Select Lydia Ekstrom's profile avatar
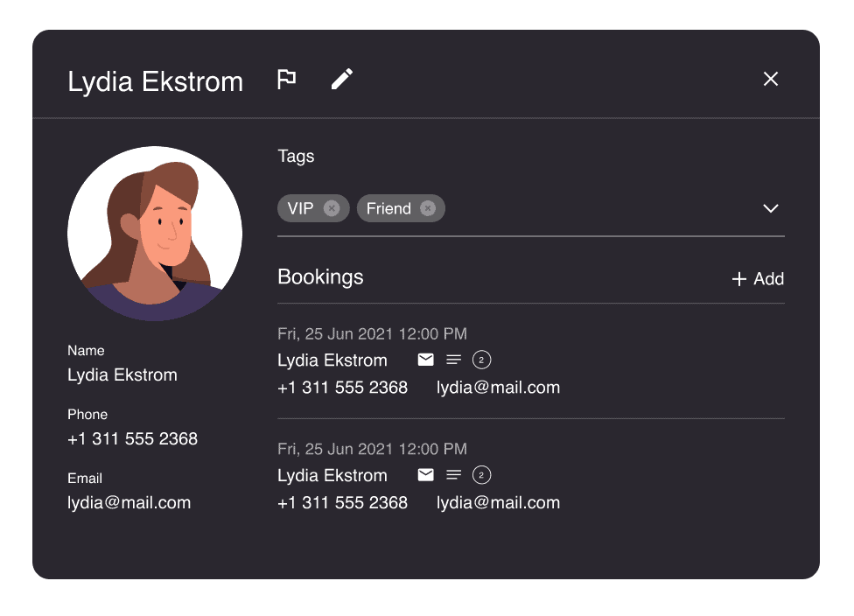The height and width of the screenshot is (616, 854). pos(155,233)
